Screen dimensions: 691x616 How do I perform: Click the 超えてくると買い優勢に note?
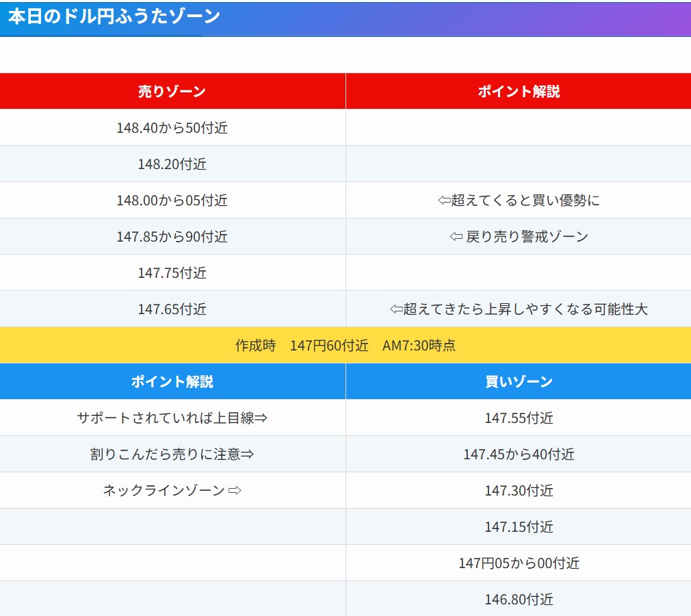(x=518, y=200)
